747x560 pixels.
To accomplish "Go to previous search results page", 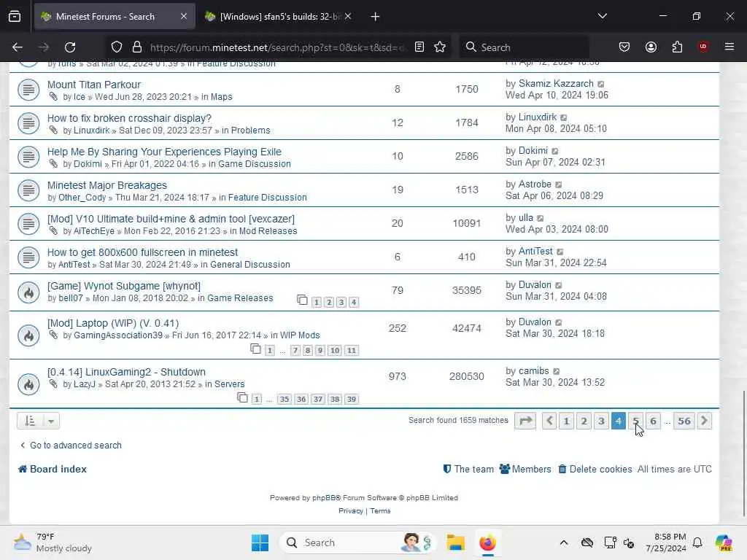I will click(x=549, y=421).
